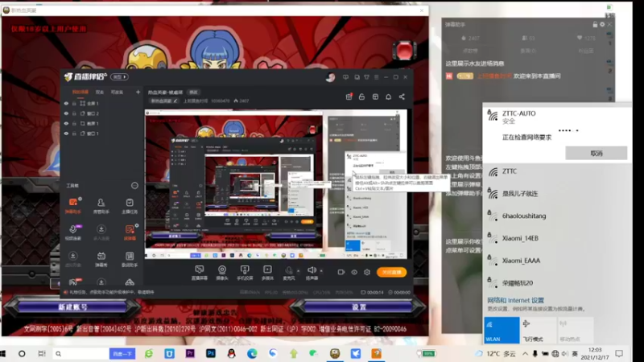Edit the stream title via the pencil icon
Image resolution: width=644 pixels, height=362 pixels.
click(175, 101)
